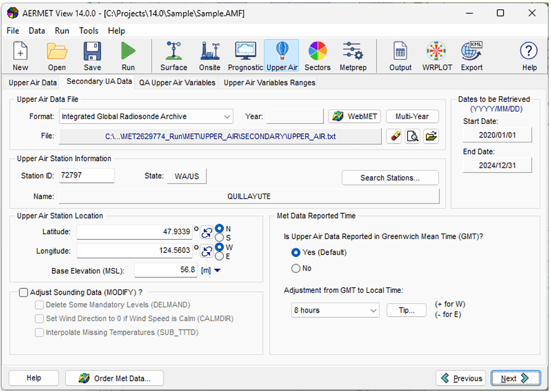The width and height of the screenshot is (551, 392).
Task: Select the N latitude hemisphere radio button
Action: click(x=219, y=229)
